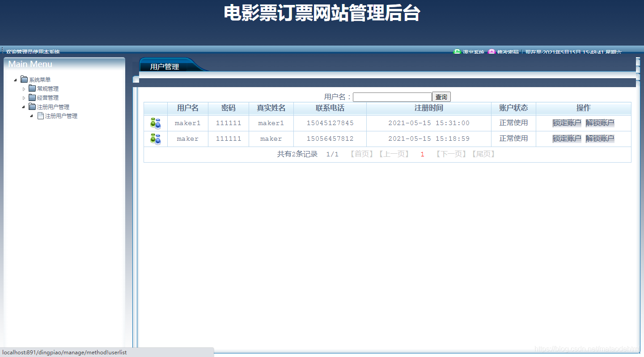
Task: Click the 系统菜单 folder icon
Action: tap(24, 80)
